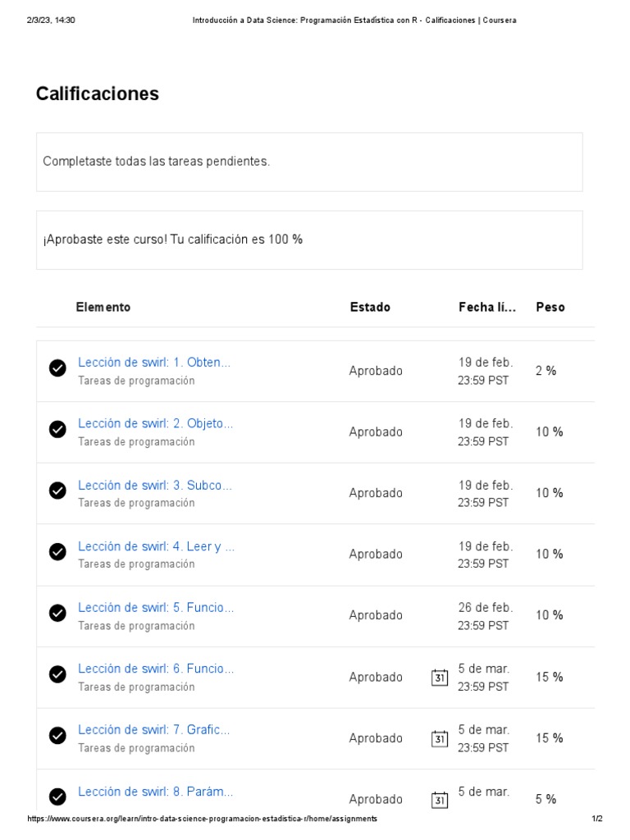Click the calendar icon in lesson 6 row
This screenshot has height=840, width=630.
click(440, 678)
